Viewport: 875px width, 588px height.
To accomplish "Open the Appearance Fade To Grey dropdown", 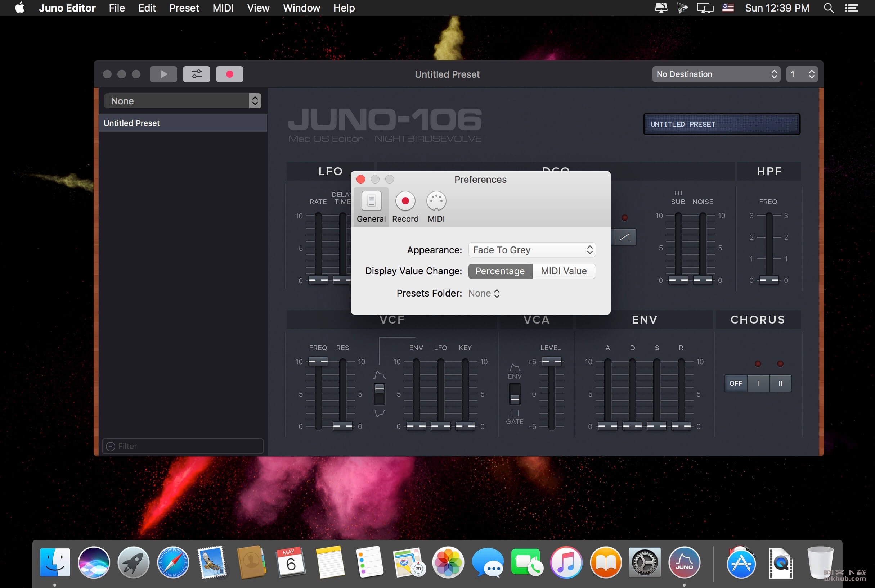I will pyautogui.click(x=532, y=250).
